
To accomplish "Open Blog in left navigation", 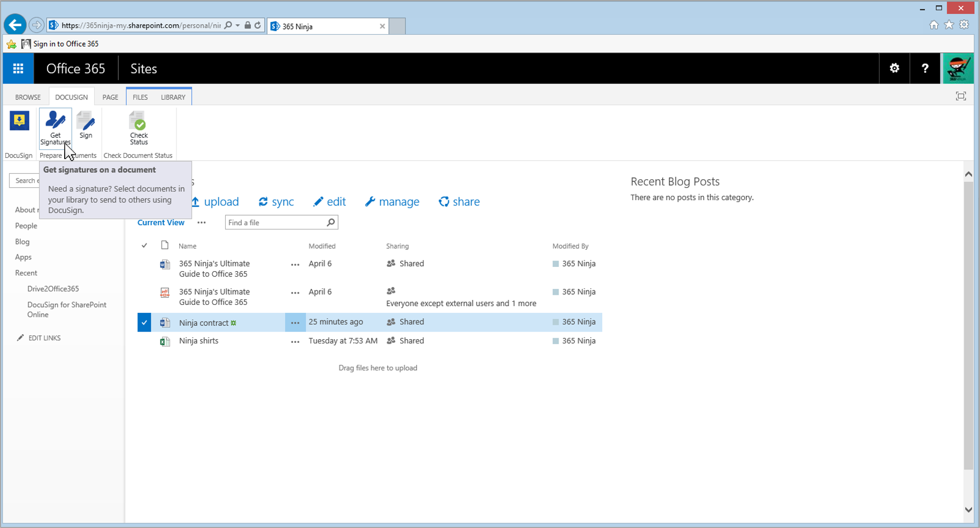I will tap(22, 242).
